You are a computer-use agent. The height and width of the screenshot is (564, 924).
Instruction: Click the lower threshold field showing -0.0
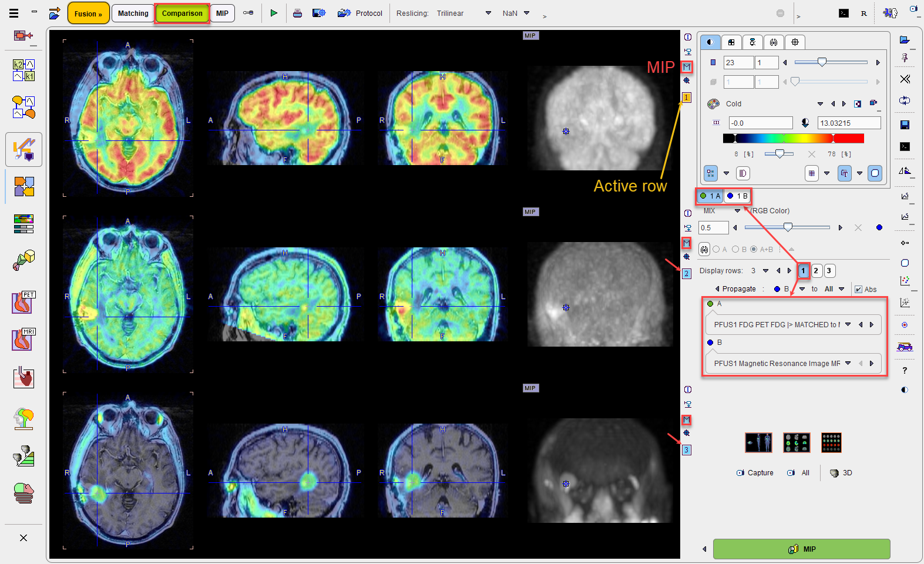[x=761, y=123]
